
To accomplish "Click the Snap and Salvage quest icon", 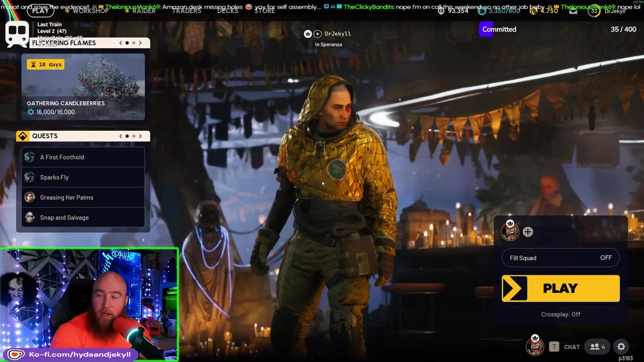I will [x=30, y=217].
